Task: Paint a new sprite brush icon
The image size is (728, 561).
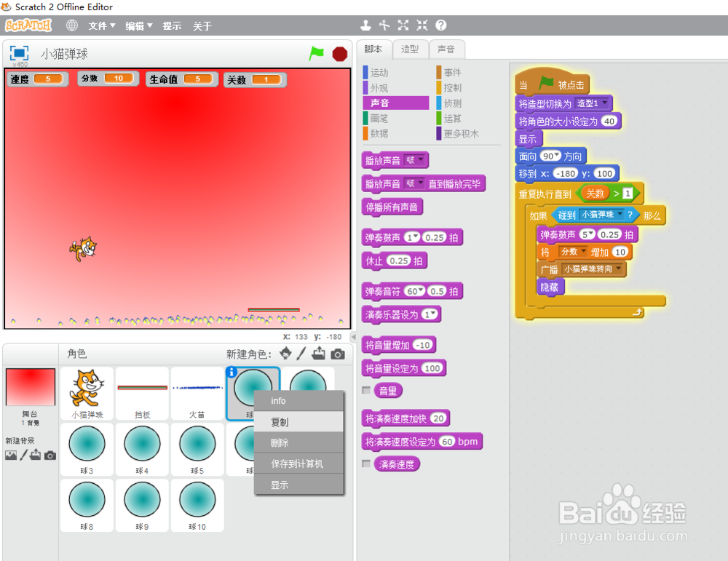Action: (301, 354)
